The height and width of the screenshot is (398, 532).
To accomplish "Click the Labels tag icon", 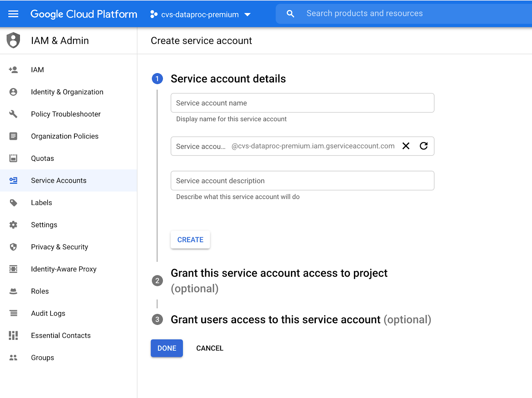I will (13, 203).
